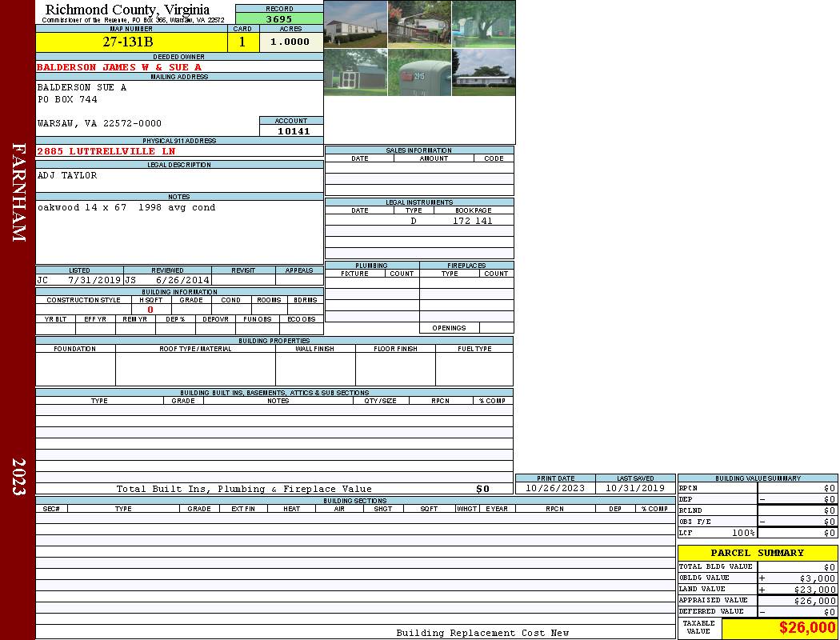Image resolution: width=840 pixels, height=640 pixels.
Task: Select the physical address 2885 LUTTRELLVILLE LN
Action: tap(106, 151)
